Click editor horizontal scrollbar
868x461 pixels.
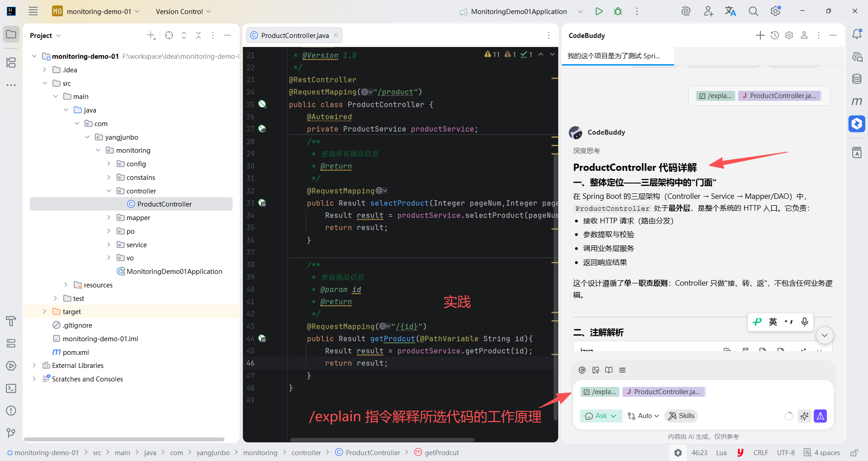382,439
